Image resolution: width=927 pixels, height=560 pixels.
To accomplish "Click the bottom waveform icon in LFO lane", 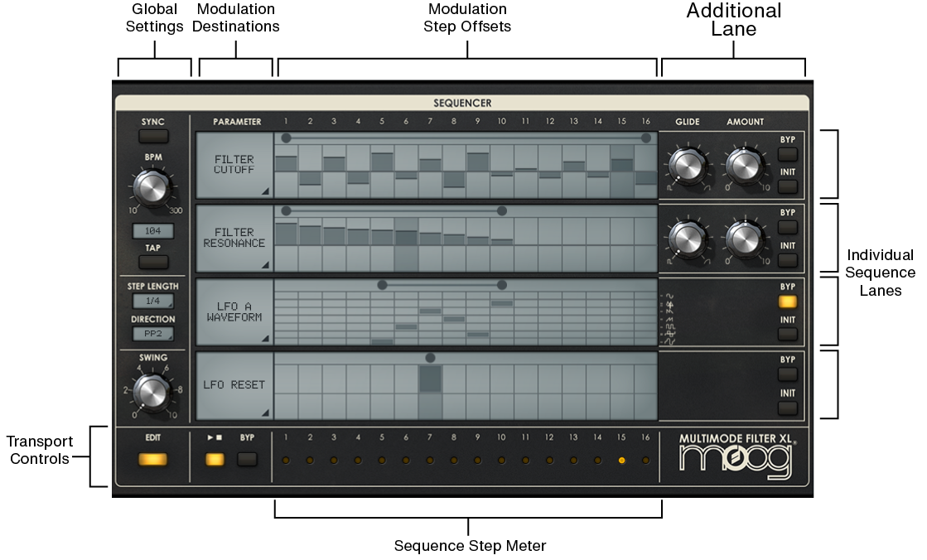I will click(670, 341).
